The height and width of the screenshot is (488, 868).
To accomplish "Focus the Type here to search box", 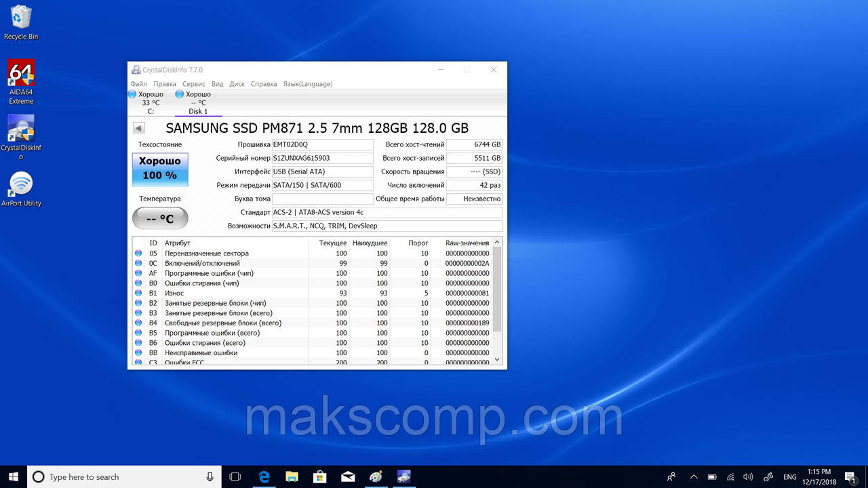I will coord(125,476).
